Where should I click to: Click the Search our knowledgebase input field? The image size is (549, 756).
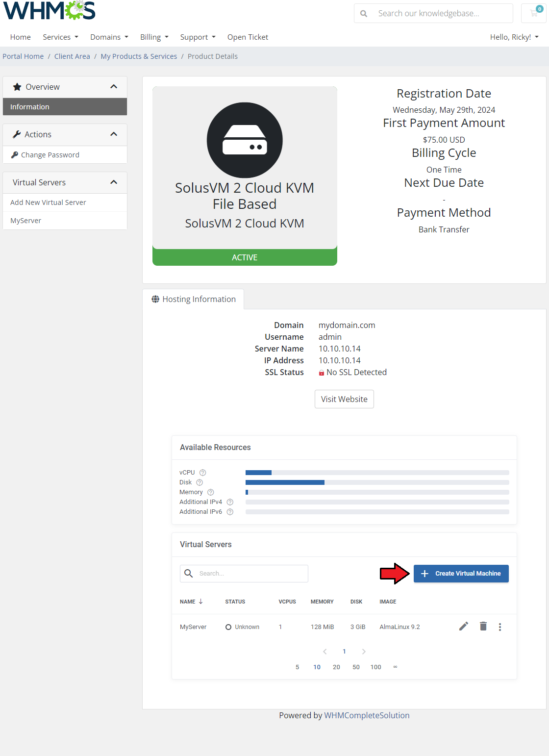pos(433,13)
